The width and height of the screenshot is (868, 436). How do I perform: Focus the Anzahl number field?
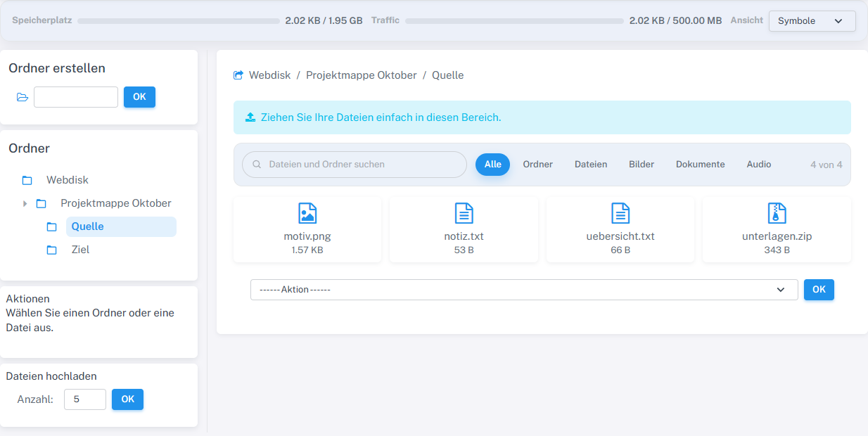pos(85,399)
